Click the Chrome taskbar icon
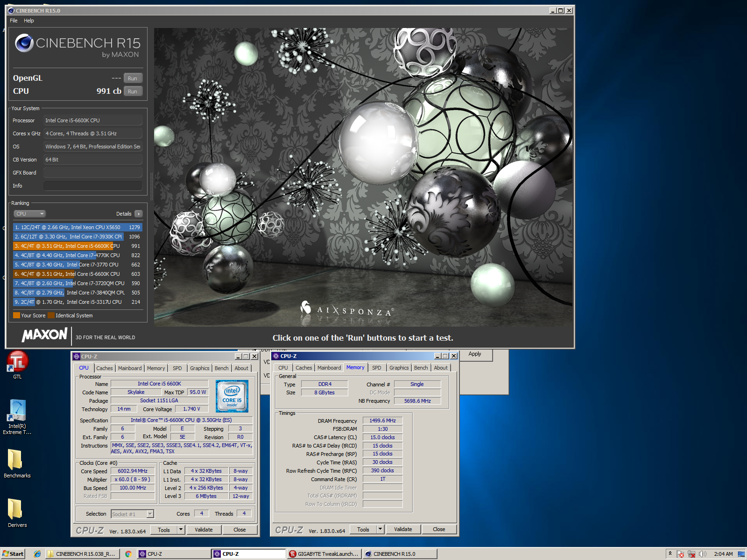Screen dimensions: 747x560 tap(128, 554)
